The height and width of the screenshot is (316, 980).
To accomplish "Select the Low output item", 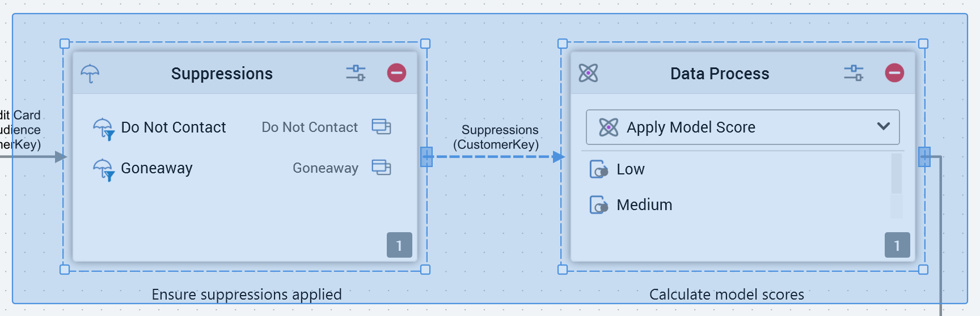I will pyautogui.click(x=630, y=169).
